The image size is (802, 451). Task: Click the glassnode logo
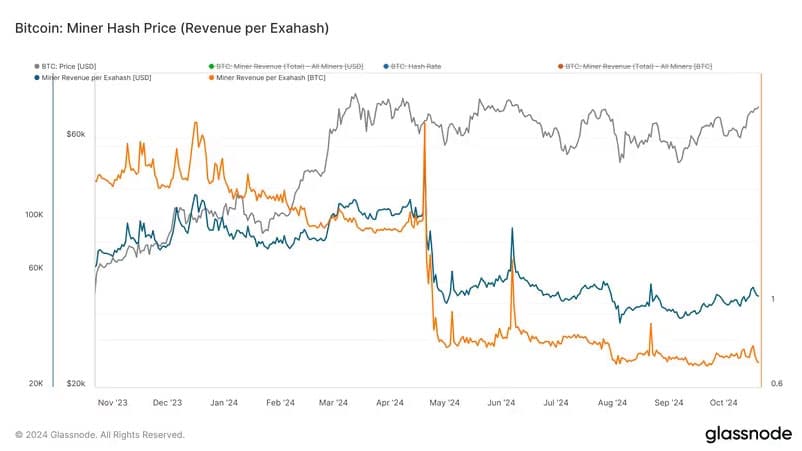pos(748,435)
